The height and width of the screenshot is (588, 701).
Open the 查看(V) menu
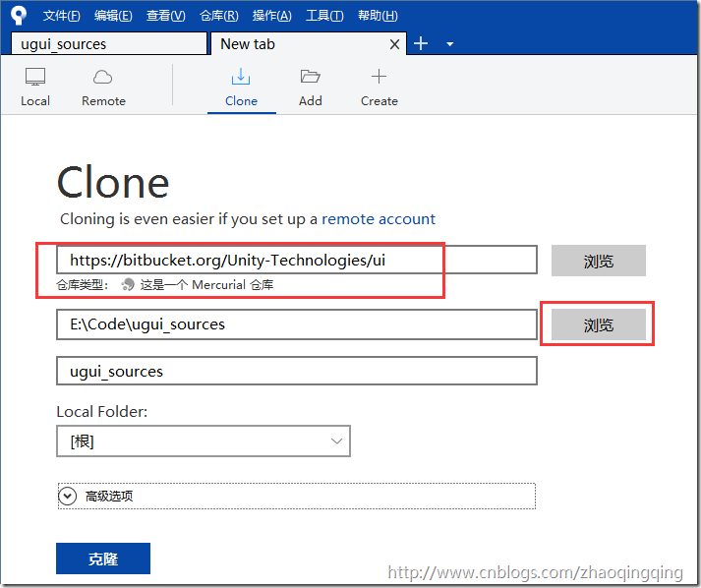pyautogui.click(x=166, y=16)
